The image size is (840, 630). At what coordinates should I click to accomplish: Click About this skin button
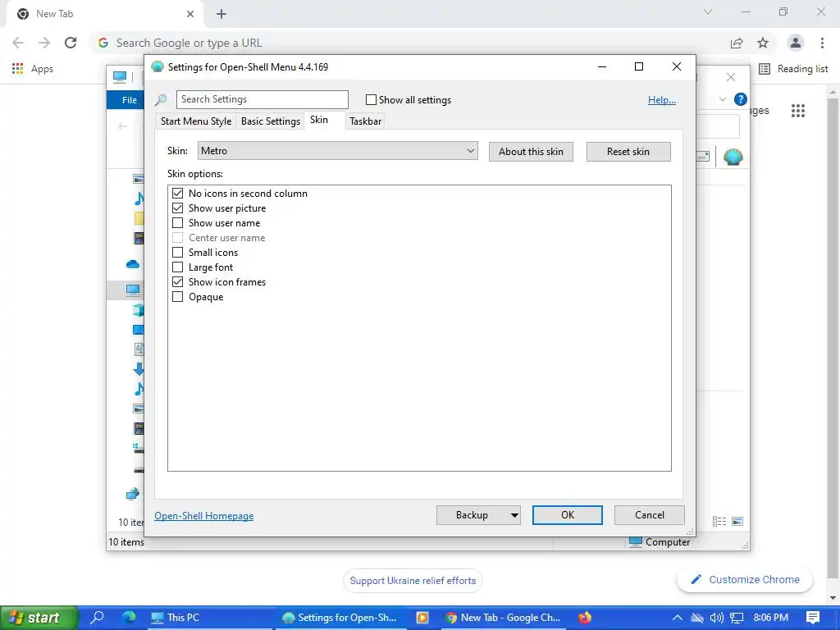pos(531,152)
